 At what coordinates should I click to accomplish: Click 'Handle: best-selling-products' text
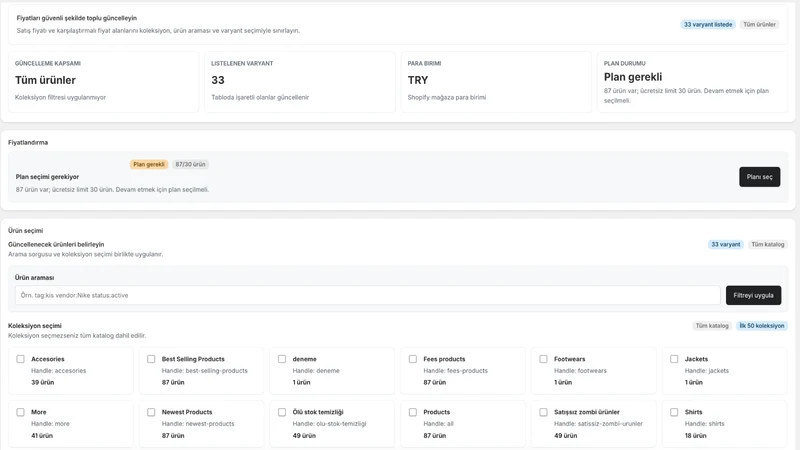click(x=205, y=371)
